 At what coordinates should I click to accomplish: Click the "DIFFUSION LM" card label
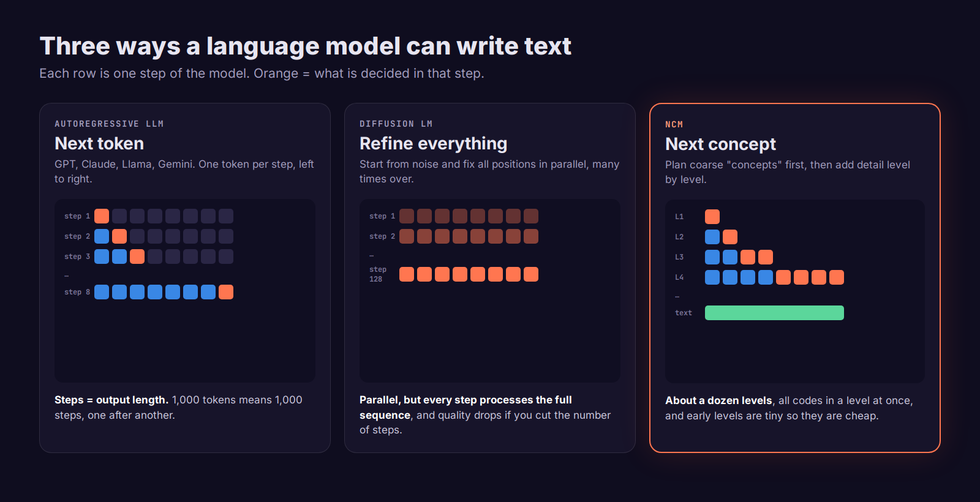click(x=396, y=124)
